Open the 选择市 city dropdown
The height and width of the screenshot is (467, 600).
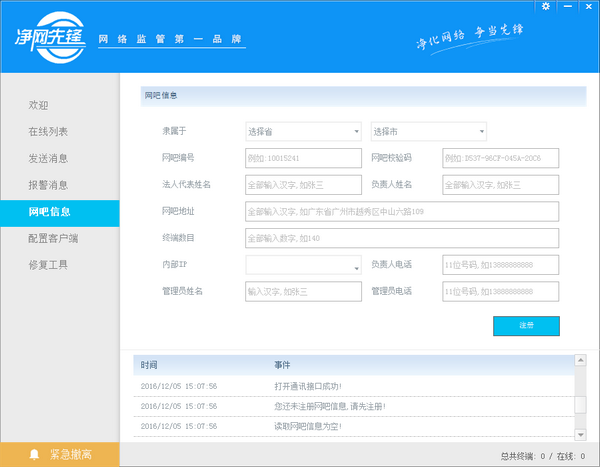[428, 131]
